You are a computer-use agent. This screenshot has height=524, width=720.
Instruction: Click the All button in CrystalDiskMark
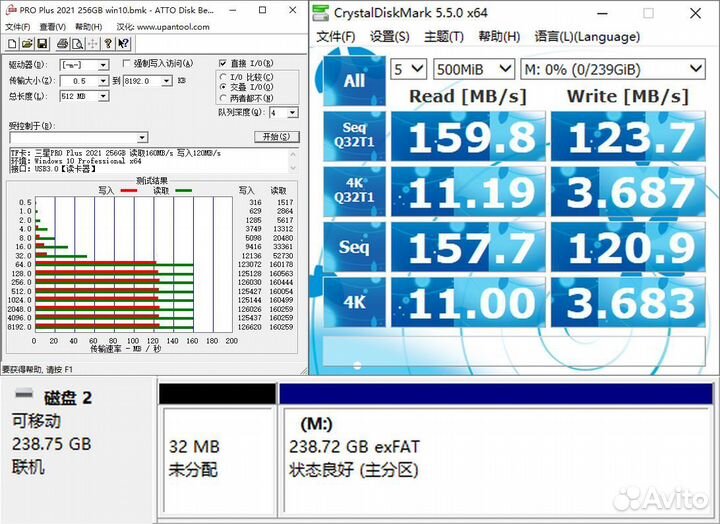(x=354, y=81)
